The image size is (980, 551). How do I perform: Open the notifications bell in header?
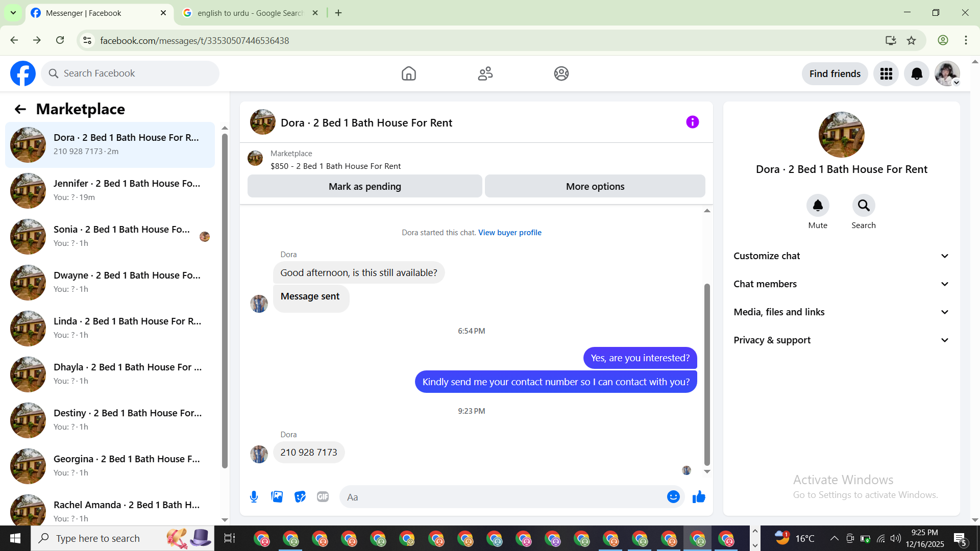[x=917, y=73]
